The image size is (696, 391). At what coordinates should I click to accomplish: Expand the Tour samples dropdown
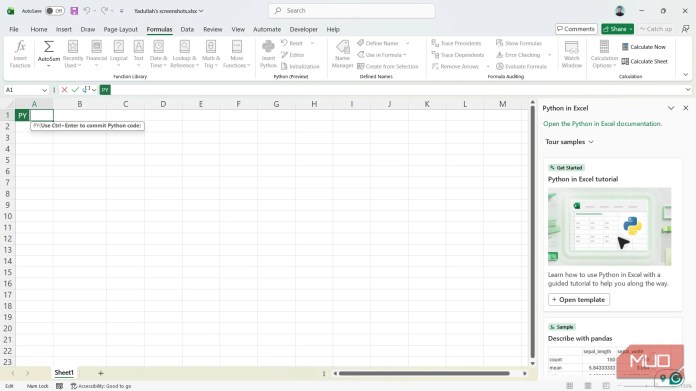click(569, 142)
